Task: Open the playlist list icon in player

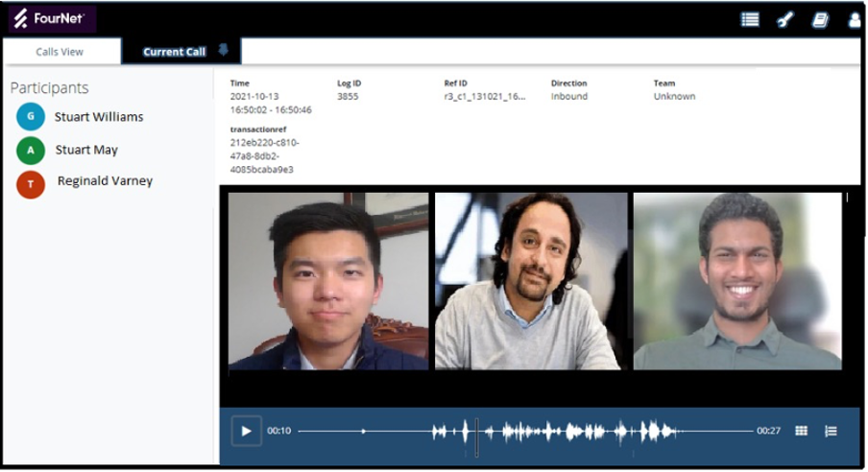Action: point(831,431)
